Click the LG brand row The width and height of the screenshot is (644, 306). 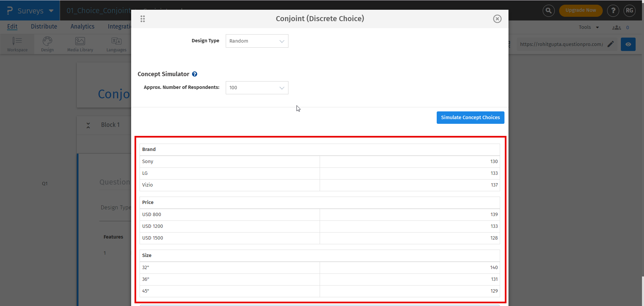320,173
